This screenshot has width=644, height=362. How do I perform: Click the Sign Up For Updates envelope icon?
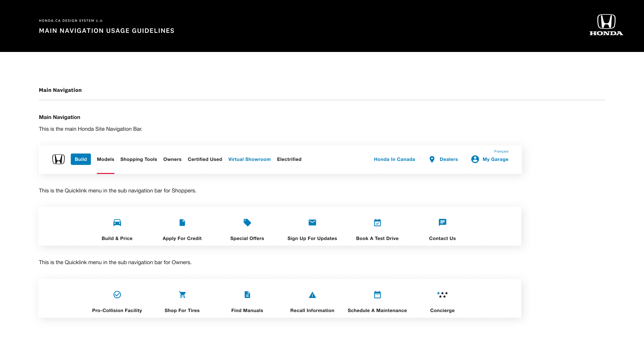coord(312,223)
